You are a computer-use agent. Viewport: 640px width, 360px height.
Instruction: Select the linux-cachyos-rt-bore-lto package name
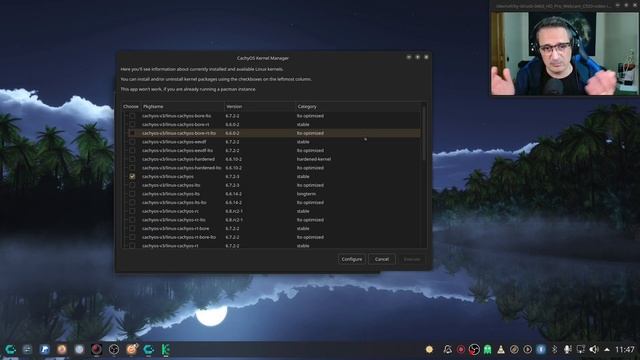[x=179, y=237]
